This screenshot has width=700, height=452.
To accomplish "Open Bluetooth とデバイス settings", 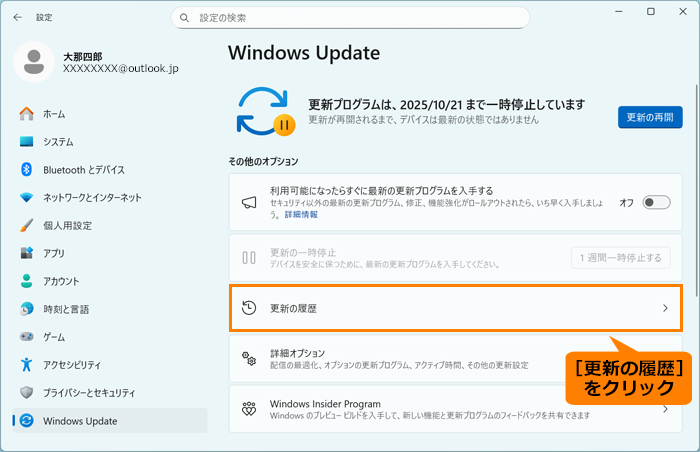I will click(110, 170).
